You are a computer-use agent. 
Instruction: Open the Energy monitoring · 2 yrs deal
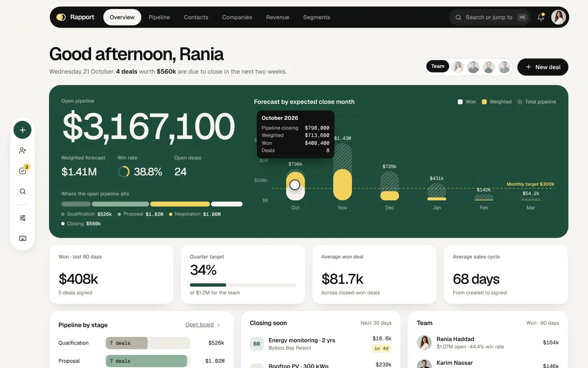[302, 340]
